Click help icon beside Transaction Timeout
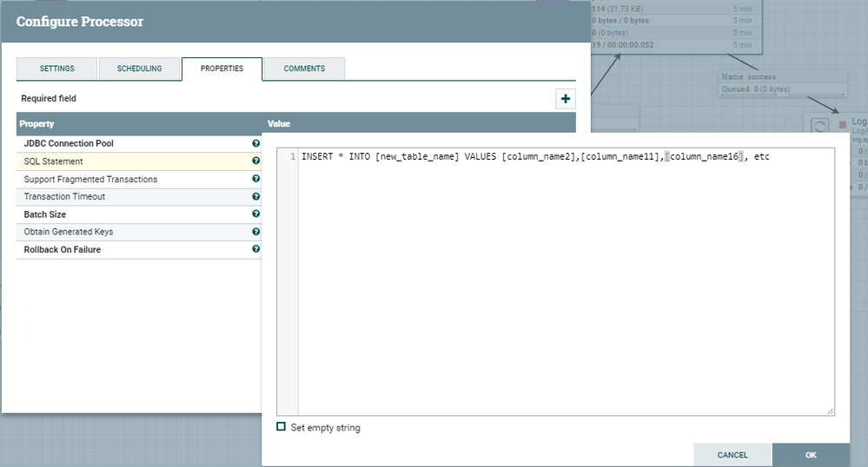The image size is (868, 467). (x=255, y=196)
